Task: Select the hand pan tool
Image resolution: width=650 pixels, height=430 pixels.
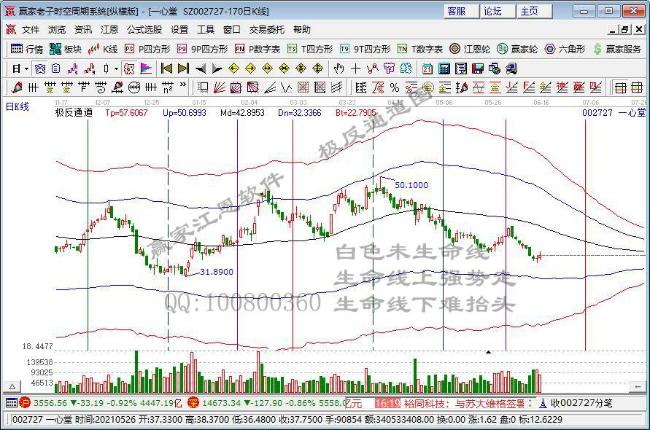Action: pyautogui.click(x=339, y=68)
